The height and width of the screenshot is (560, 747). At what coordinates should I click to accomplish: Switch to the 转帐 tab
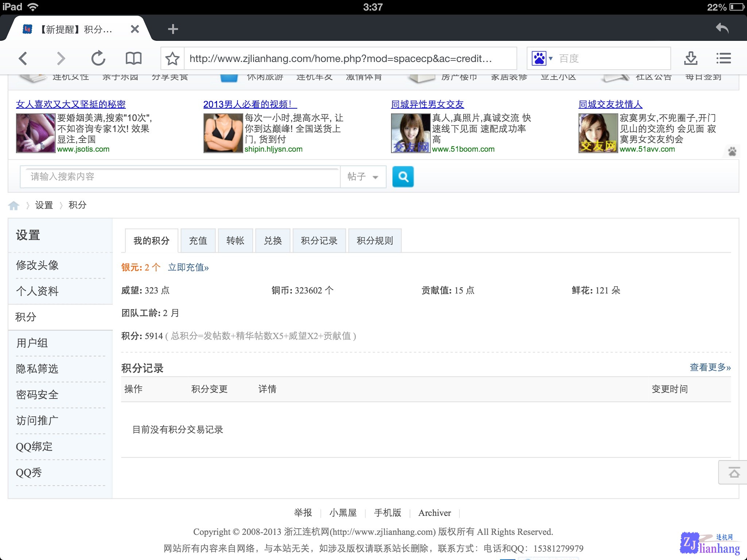[x=235, y=241]
